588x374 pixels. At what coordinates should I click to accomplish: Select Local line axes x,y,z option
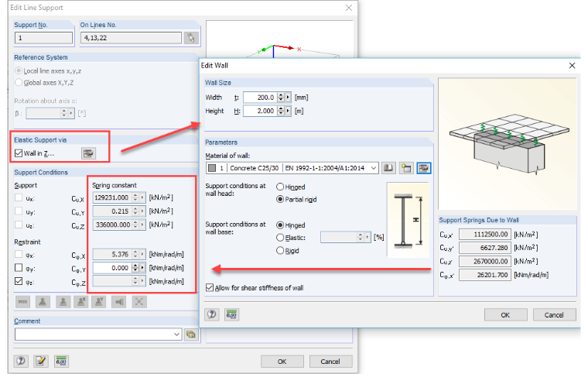19,71
